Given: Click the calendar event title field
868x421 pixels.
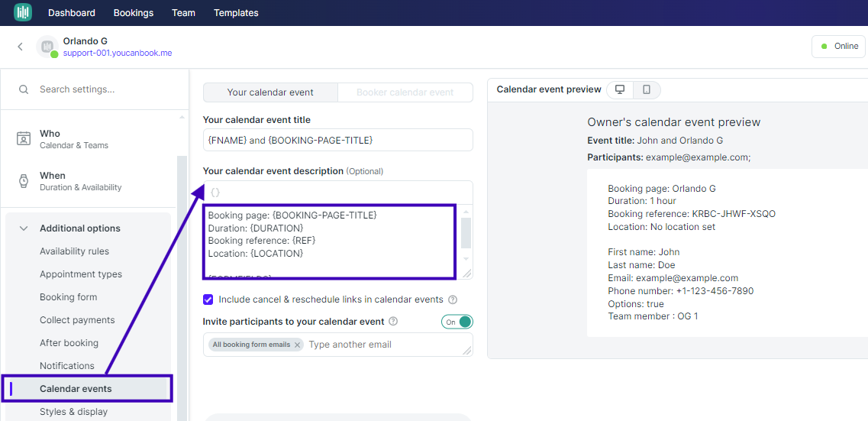Looking at the screenshot, I should (x=338, y=140).
